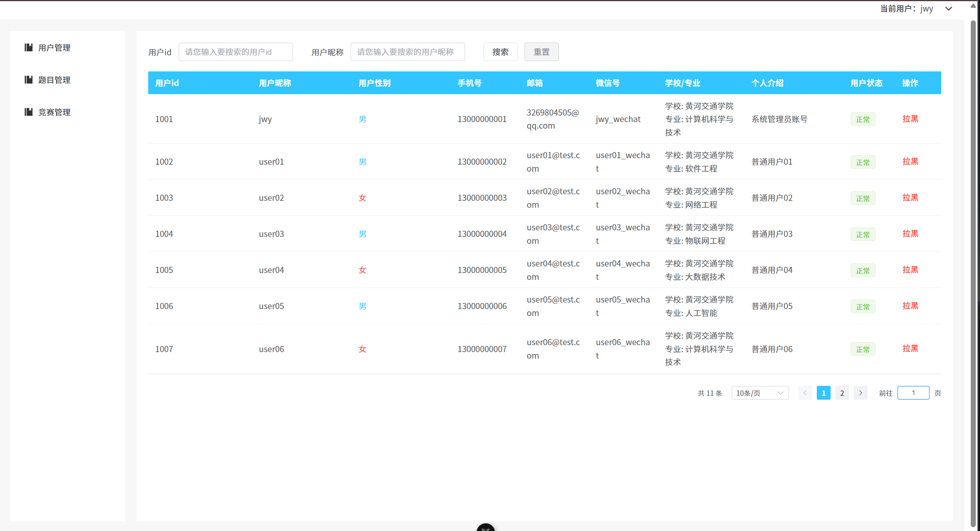Click the black X icon at bottom center
980x531 pixels.
(x=485, y=528)
